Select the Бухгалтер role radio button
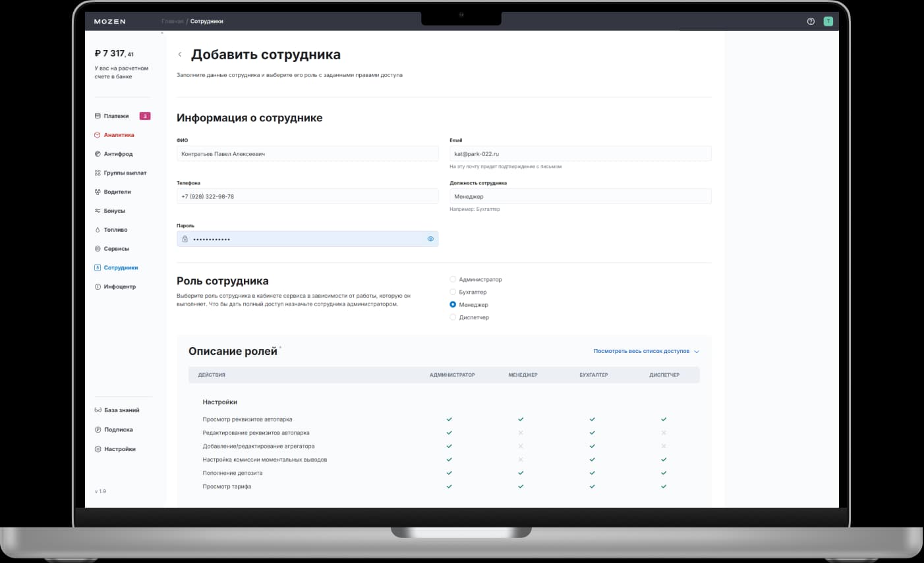This screenshot has width=924, height=563. coord(453,292)
